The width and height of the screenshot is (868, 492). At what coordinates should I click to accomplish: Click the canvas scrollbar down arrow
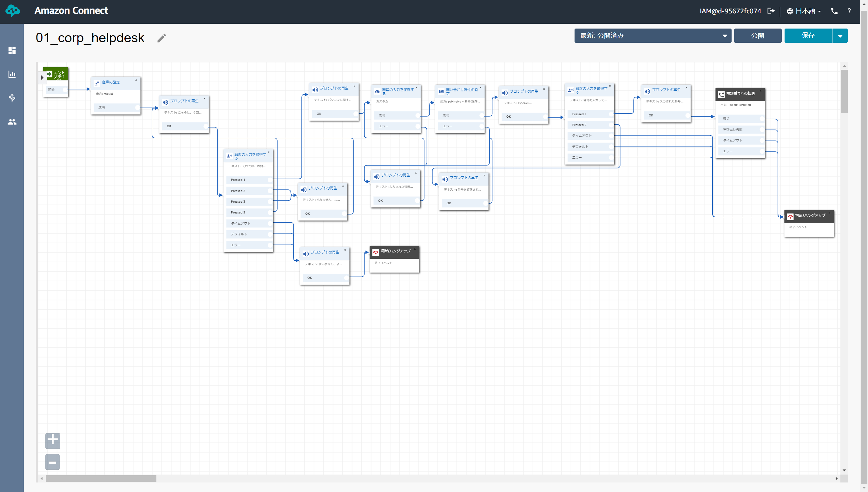coord(844,470)
